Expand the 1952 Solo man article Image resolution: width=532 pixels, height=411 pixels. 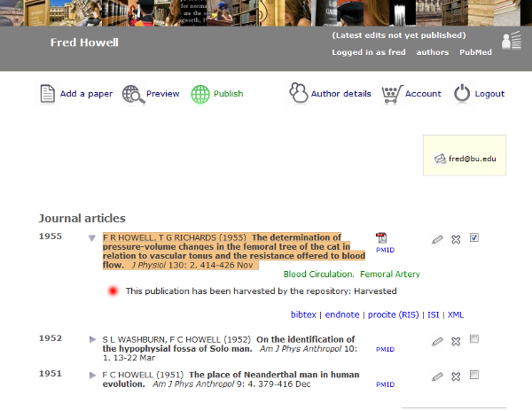[92, 339]
